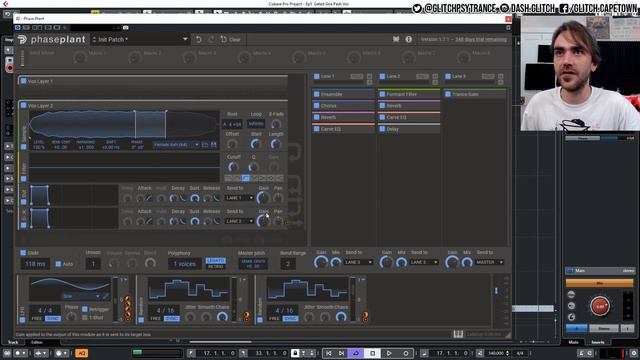Select LEGATO voice mode
This screenshot has height=360, width=640.
coord(216,260)
